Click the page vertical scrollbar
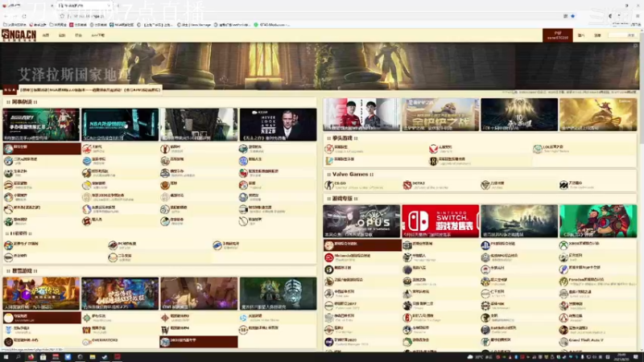Image resolution: width=644 pixels, height=362 pixels. tap(642, 189)
